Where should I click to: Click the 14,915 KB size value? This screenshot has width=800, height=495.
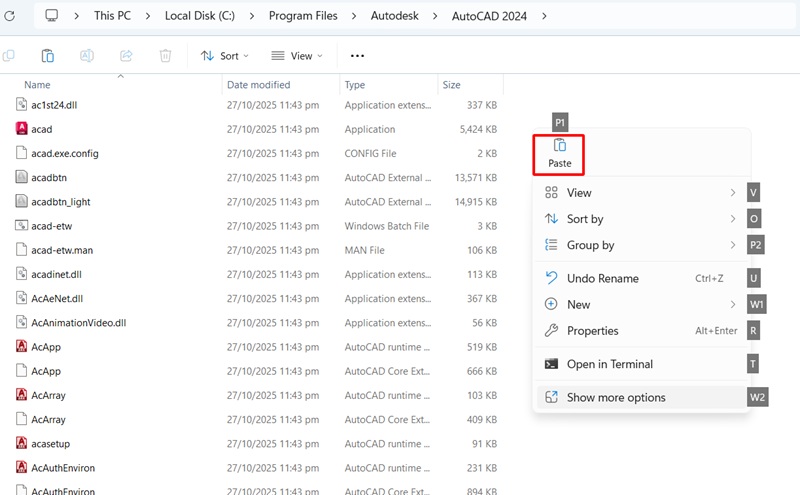coord(476,202)
